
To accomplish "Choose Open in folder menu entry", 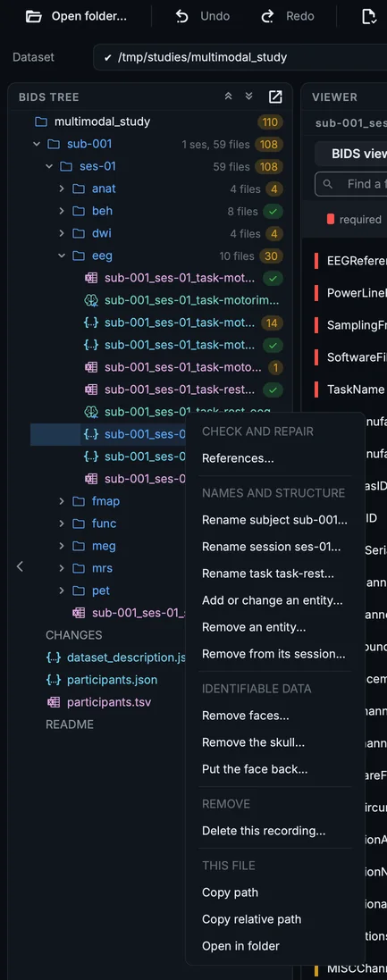I will tap(275, 946).
